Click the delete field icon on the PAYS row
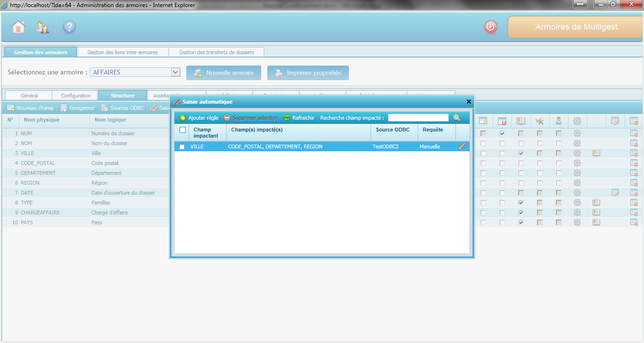This screenshot has width=644, height=343. [634, 222]
